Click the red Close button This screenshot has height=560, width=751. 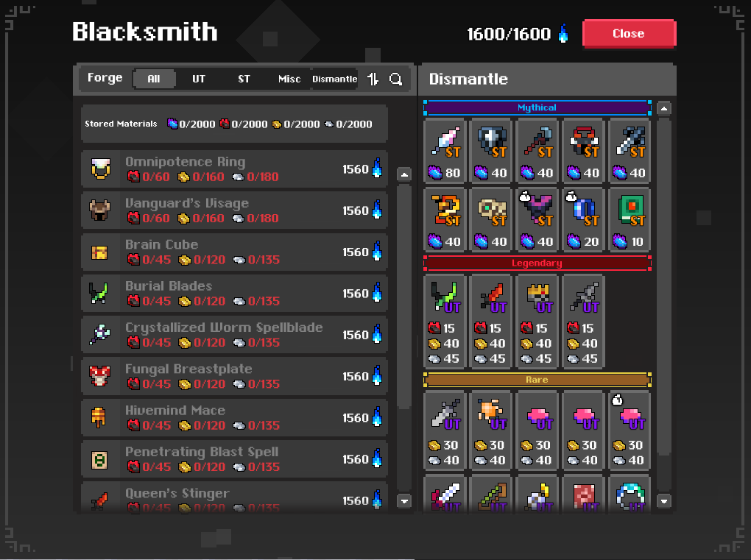pyautogui.click(x=629, y=34)
